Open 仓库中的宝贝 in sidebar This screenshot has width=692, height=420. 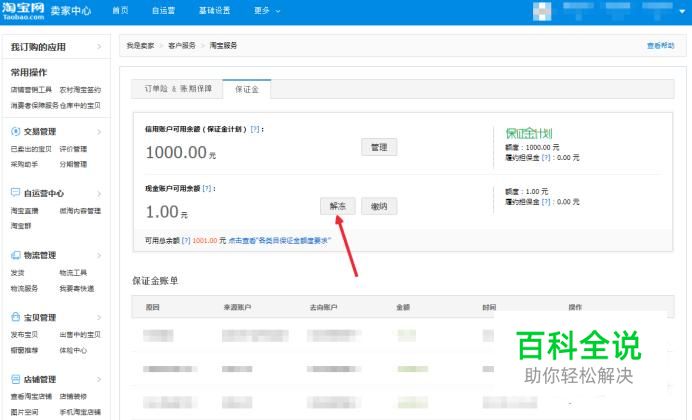point(80,105)
